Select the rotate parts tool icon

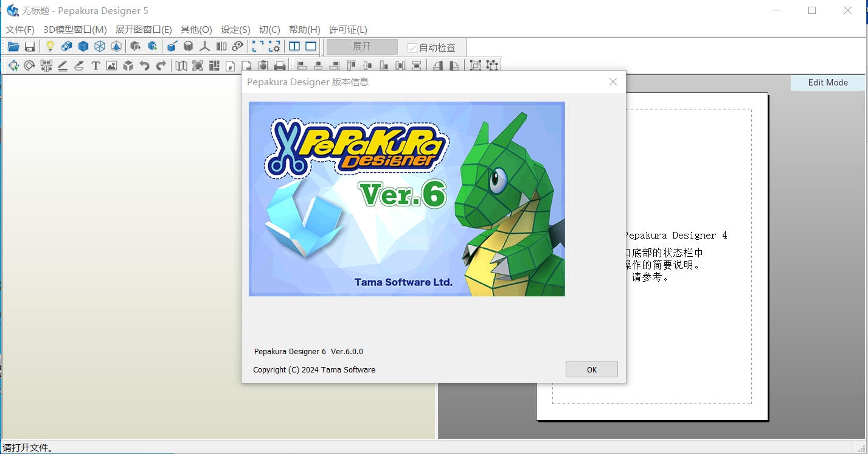click(x=29, y=66)
